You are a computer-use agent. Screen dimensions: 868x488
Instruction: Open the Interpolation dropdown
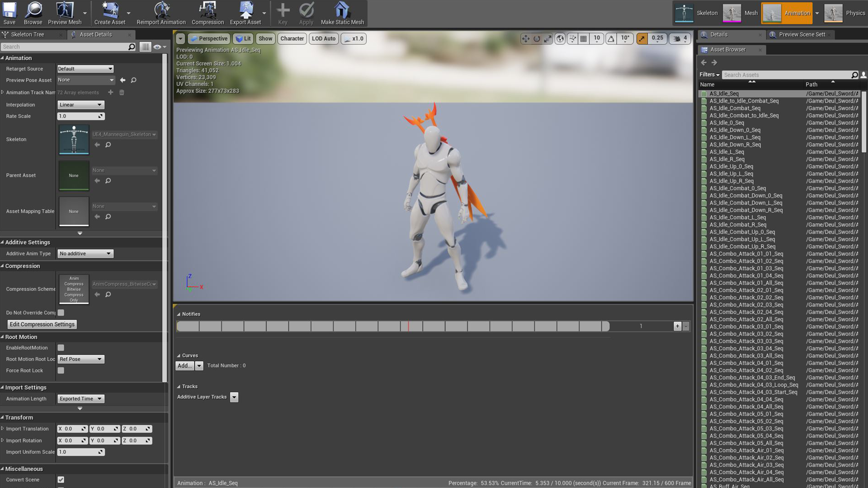tap(80, 104)
